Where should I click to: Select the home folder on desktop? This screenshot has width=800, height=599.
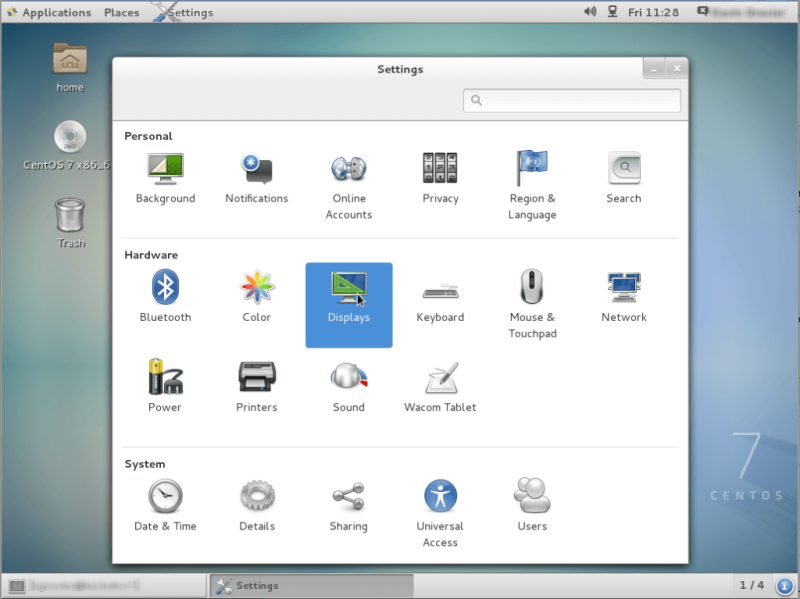pos(70,68)
